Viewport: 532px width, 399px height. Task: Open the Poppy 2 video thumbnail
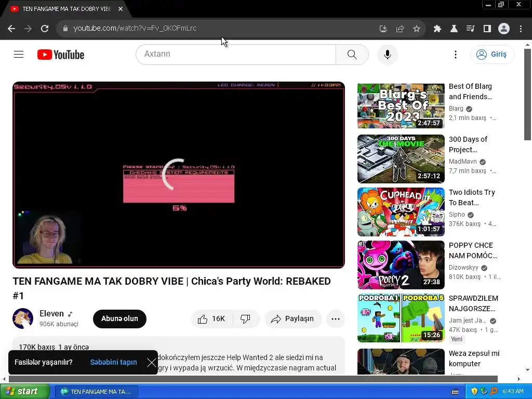click(x=401, y=264)
